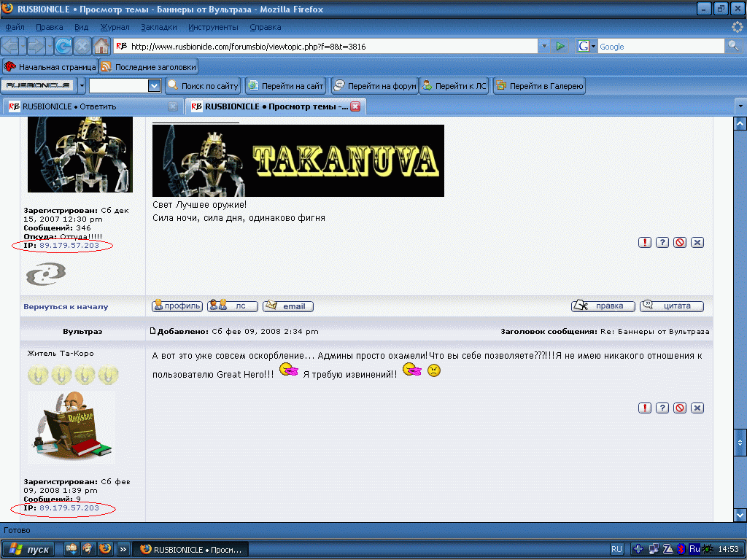Open the toolbar search combo box dropdown
This screenshot has height=560, width=747.
point(154,86)
